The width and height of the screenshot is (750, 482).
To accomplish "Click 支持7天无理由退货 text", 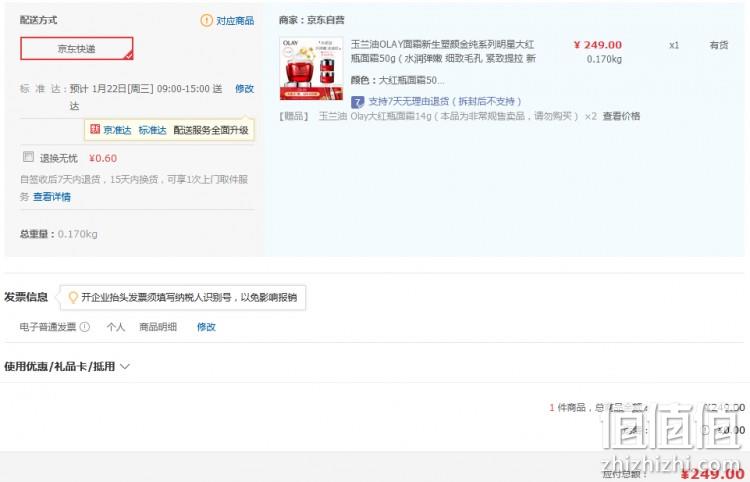I will [444, 101].
